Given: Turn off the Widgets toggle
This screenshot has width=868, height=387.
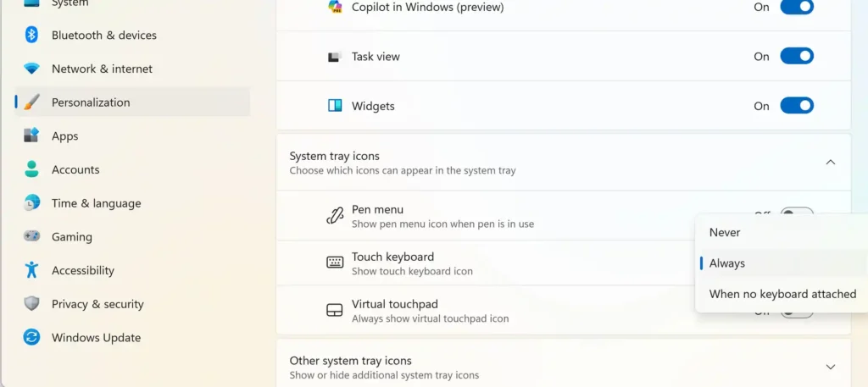Looking at the screenshot, I should (x=797, y=106).
